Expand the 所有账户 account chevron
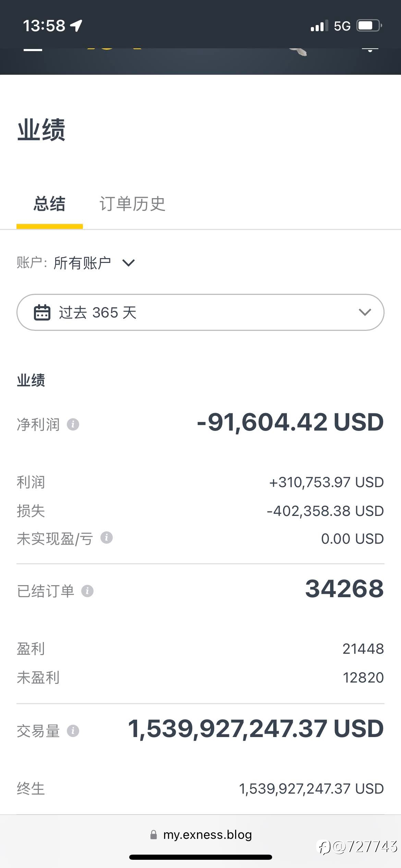The image size is (401, 868). 129,263
